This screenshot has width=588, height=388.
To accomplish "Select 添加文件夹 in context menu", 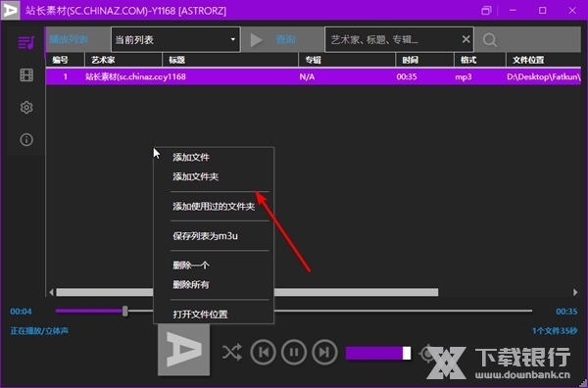I will coord(195,176).
